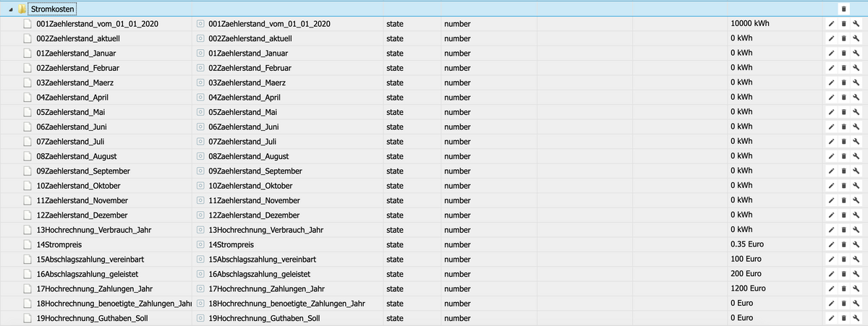
Task: Edit object 001Zaehlerstand_vom_01_01_2020 with pencil
Action: coord(831,24)
